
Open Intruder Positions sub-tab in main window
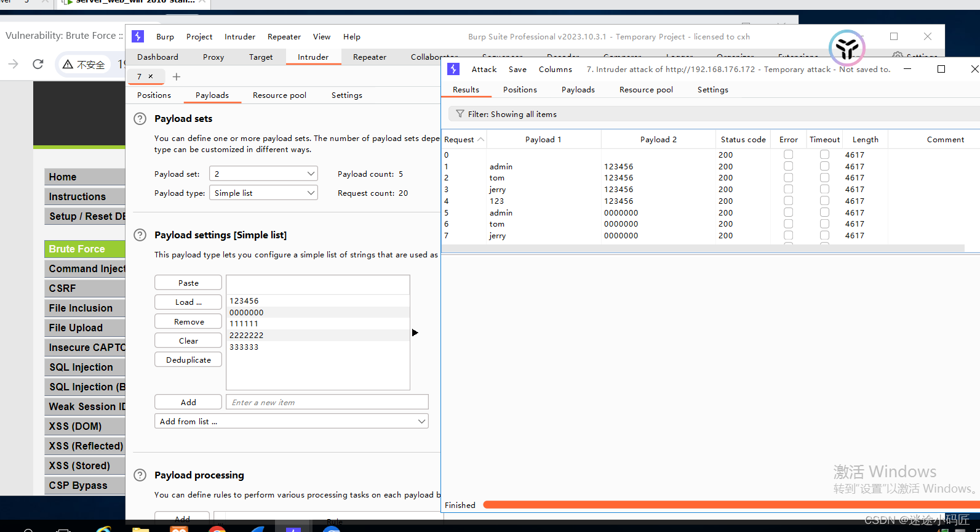[154, 95]
